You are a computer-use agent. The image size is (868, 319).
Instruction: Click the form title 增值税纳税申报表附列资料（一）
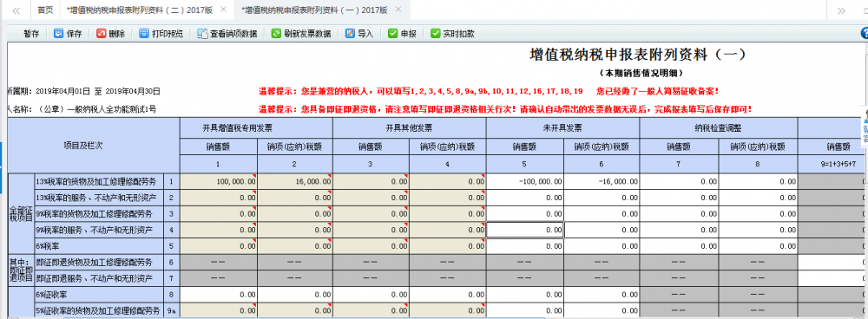pos(639,55)
